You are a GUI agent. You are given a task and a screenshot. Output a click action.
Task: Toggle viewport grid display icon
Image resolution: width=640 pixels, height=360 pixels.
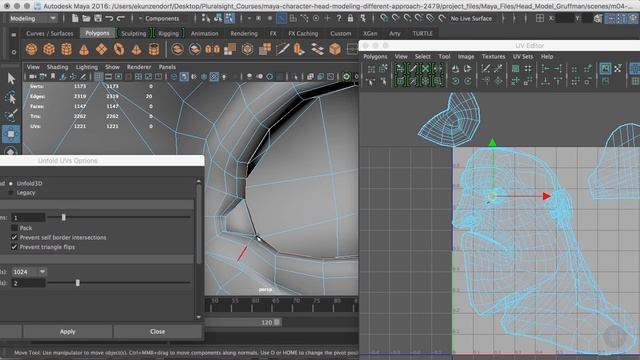99,77
